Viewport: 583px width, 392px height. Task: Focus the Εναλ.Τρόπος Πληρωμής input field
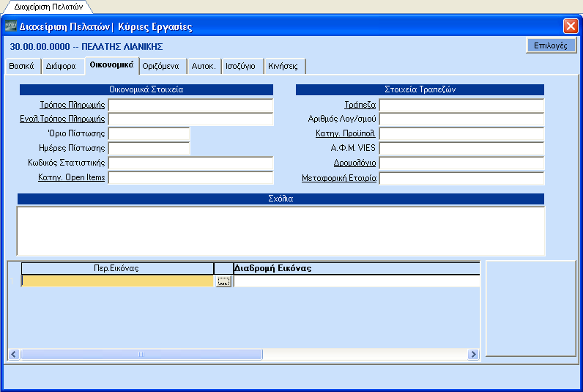click(190, 119)
